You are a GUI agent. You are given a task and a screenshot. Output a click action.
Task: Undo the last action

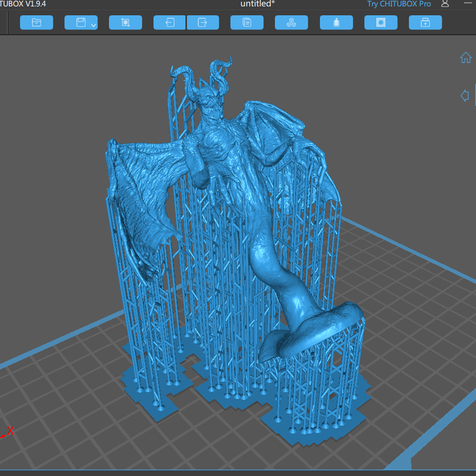click(170, 23)
